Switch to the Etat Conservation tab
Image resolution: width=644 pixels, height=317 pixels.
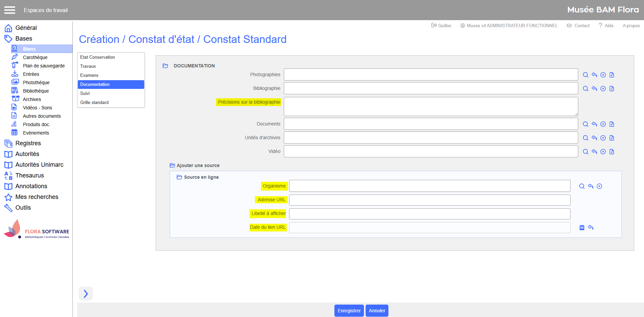point(97,57)
